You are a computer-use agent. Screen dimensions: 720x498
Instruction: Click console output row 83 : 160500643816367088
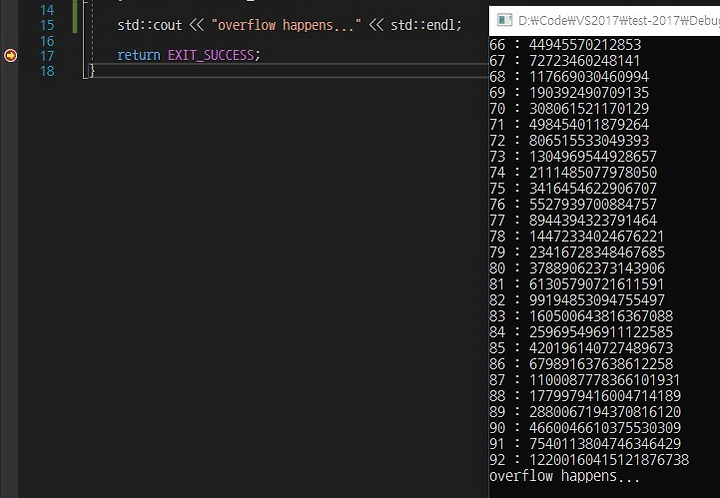point(581,316)
